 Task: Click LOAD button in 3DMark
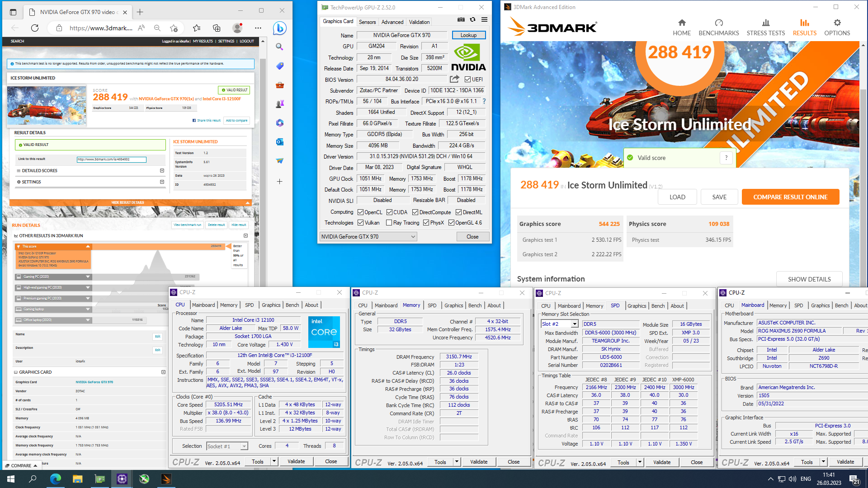677,197
